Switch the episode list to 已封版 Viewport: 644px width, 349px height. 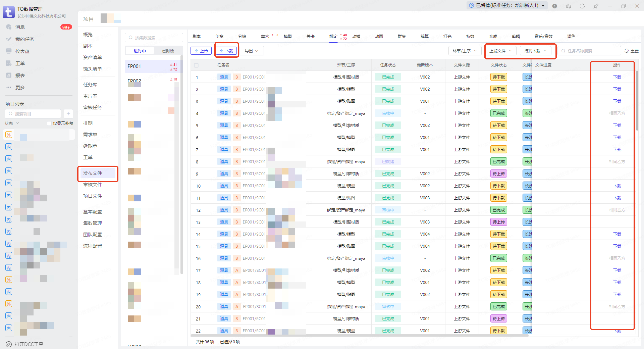click(x=168, y=51)
